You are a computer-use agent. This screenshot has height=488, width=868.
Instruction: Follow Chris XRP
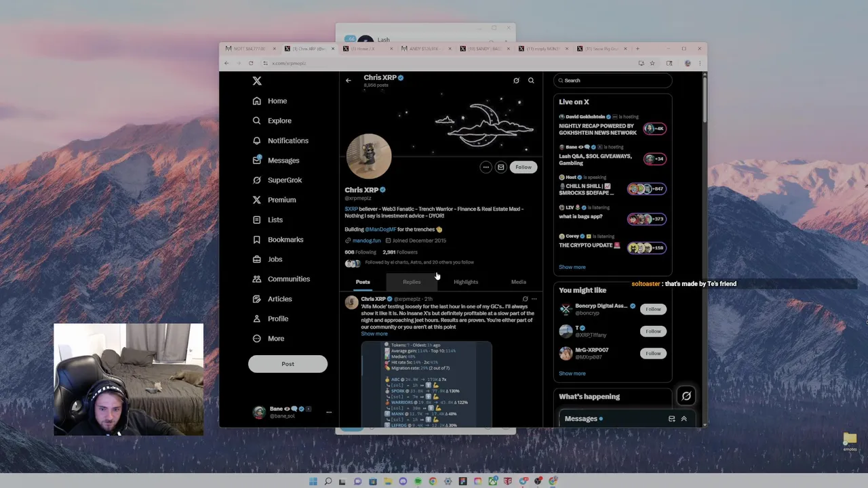[x=523, y=167]
